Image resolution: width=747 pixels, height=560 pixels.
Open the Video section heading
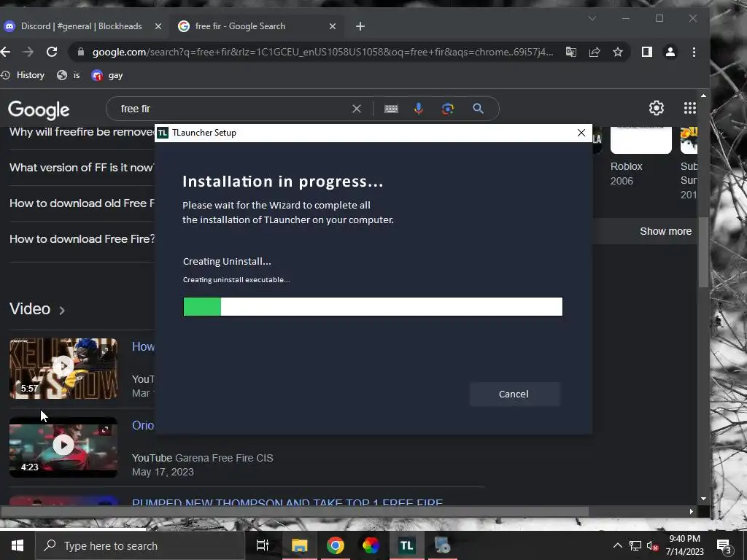37,309
